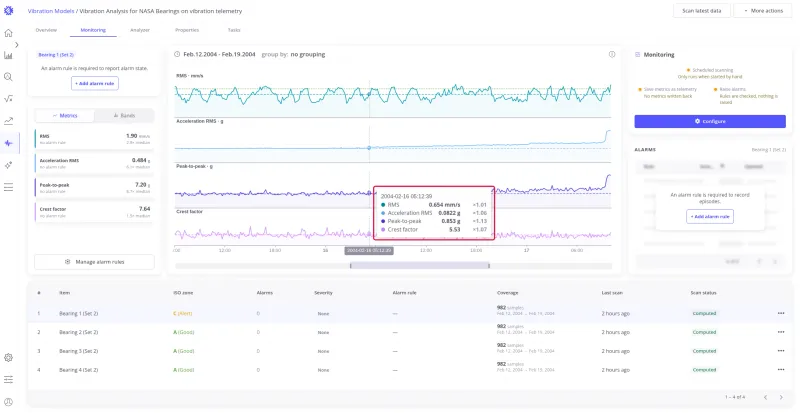Open the Feb.12.2004 - Feb.19.2004 date range picker
Viewport: 800px width, 413px height.
click(219, 54)
